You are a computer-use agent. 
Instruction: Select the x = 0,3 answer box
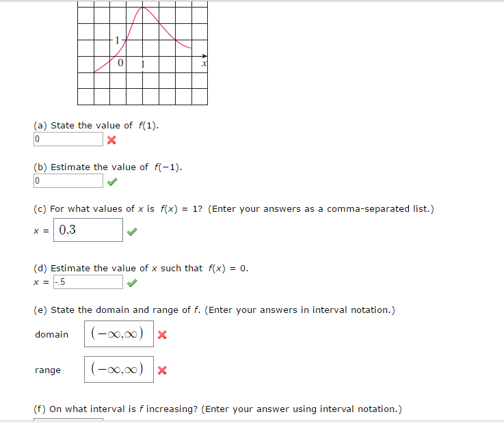tap(88, 230)
